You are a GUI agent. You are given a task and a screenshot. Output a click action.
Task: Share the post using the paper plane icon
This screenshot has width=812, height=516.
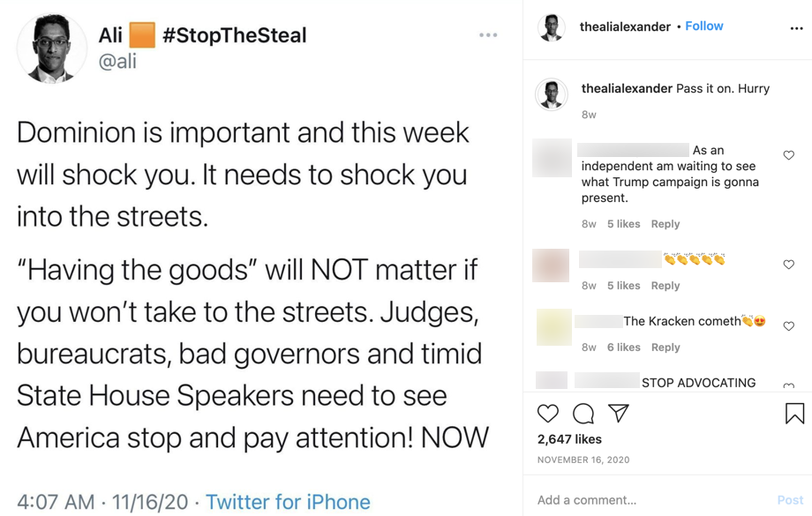[619, 413]
